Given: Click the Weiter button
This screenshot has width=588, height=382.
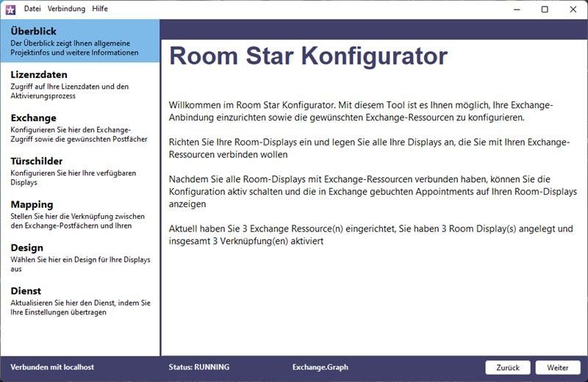Looking at the screenshot, I should tap(558, 367).
